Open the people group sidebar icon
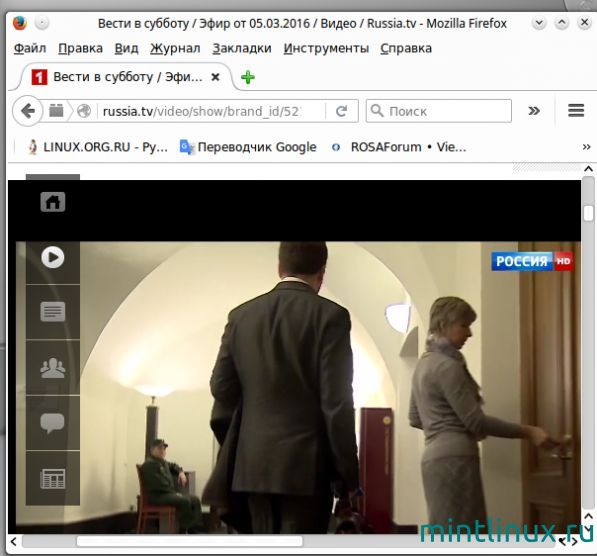 [53, 367]
